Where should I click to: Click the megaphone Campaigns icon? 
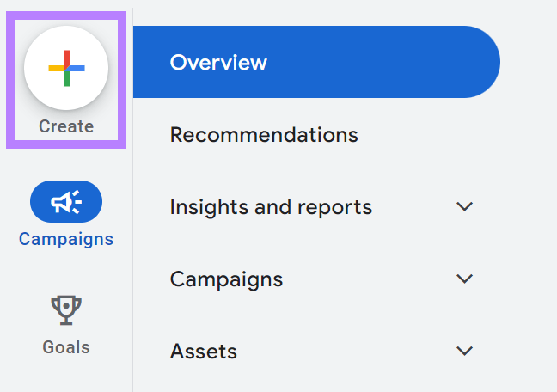[x=66, y=202]
